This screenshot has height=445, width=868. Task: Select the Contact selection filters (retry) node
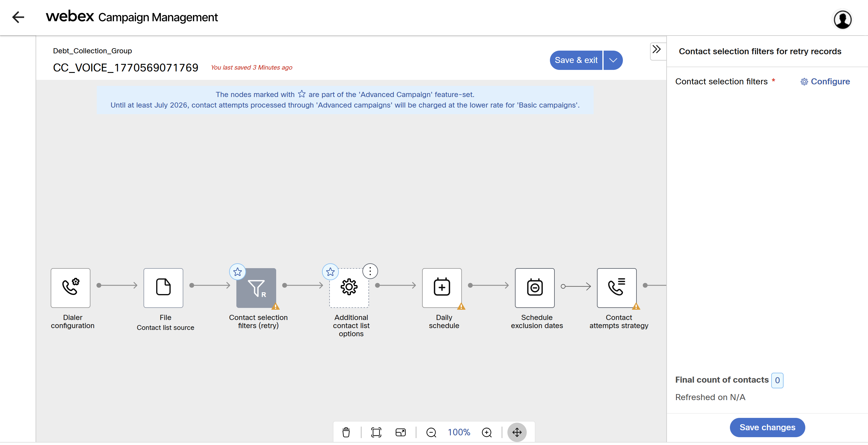point(256,287)
